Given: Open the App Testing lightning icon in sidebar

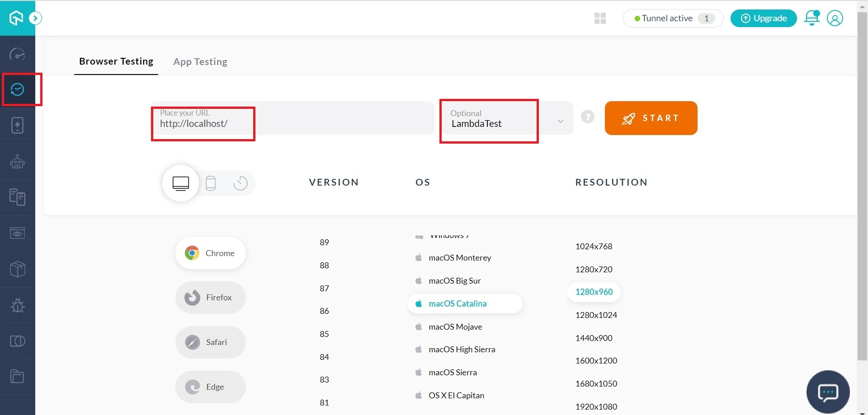Looking at the screenshot, I should pos(18,126).
